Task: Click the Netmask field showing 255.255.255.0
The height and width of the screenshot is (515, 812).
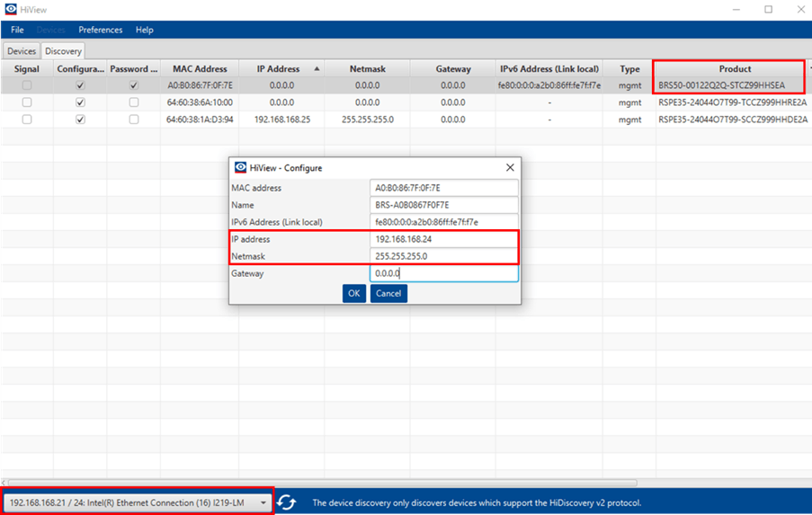Action: [x=444, y=256]
